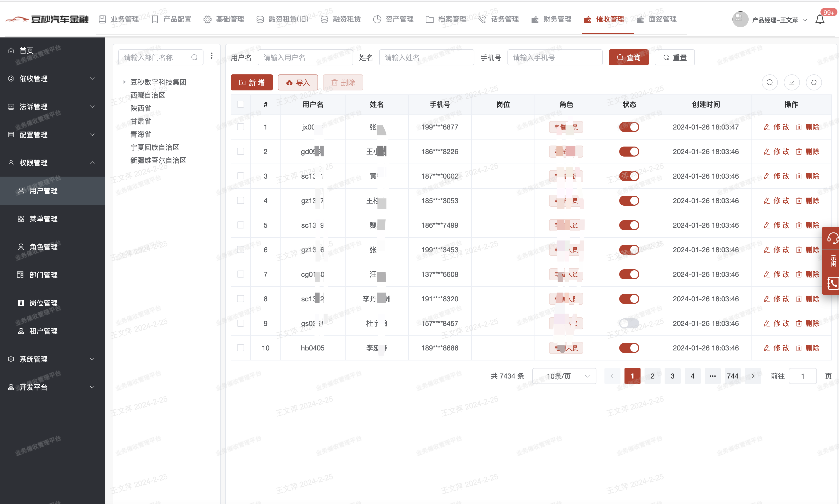Click the round search icon above the table
The height and width of the screenshot is (504, 839).
point(769,82)
